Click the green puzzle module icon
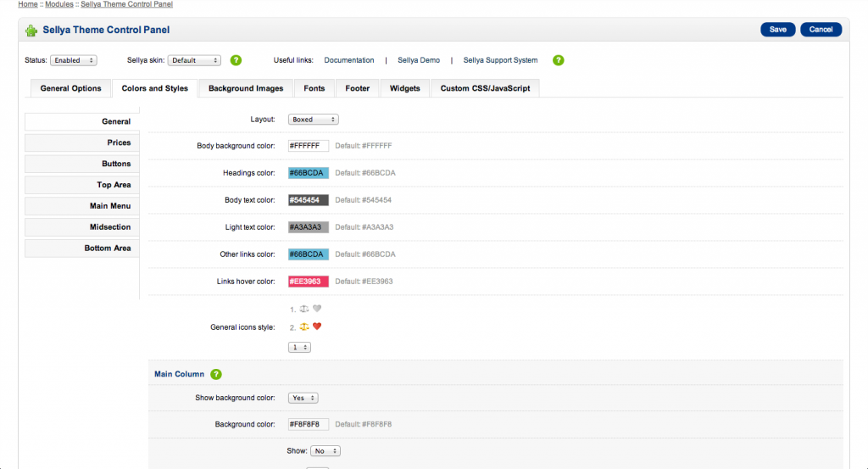The width and height of the screenshot is (868, 469). pyautogui.click(x=31, y=31)
